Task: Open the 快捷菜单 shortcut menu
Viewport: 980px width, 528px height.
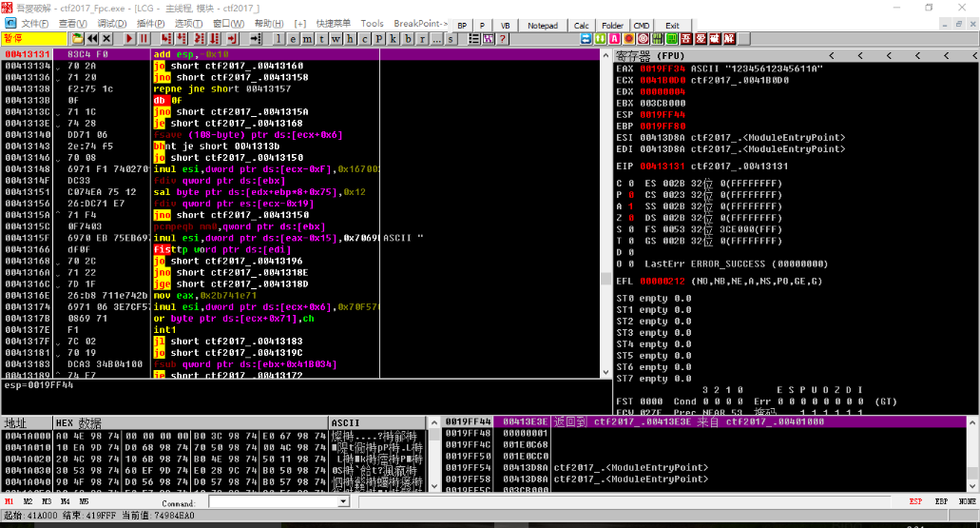Action: click(x=333, y=24)
